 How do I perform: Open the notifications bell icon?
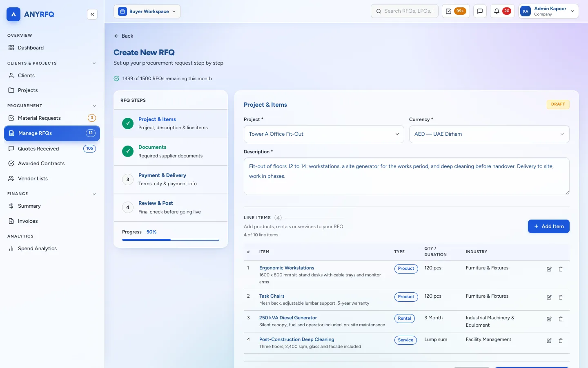pos(502,11)
